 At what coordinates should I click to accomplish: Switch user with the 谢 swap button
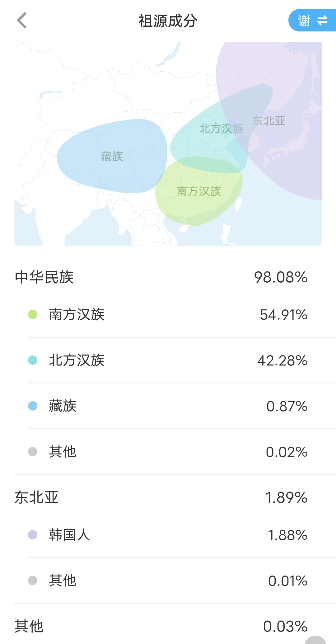click(312, 21)
